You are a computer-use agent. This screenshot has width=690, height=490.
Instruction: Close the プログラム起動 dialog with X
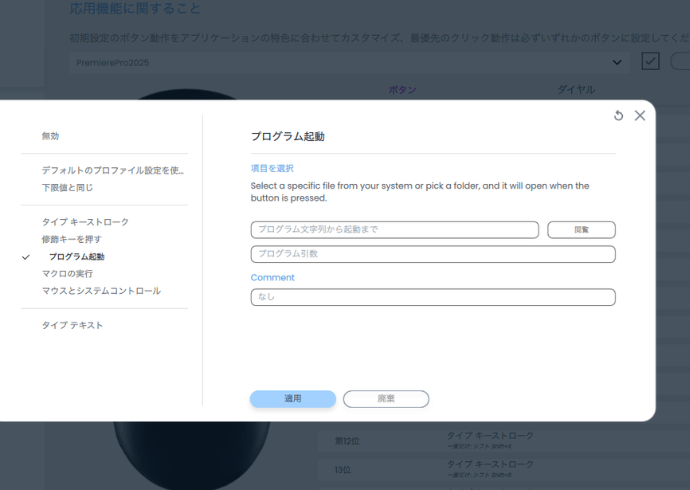[x=640, y=116]
